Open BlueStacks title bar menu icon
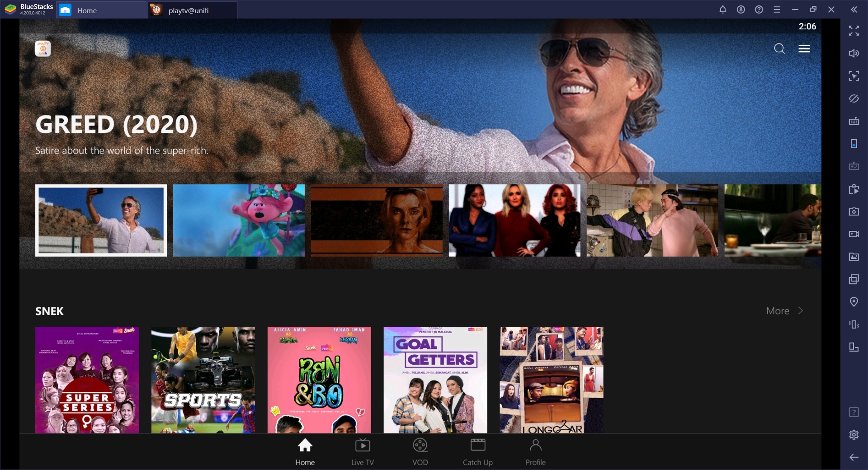868x470 pixels. tap(777, 9)
